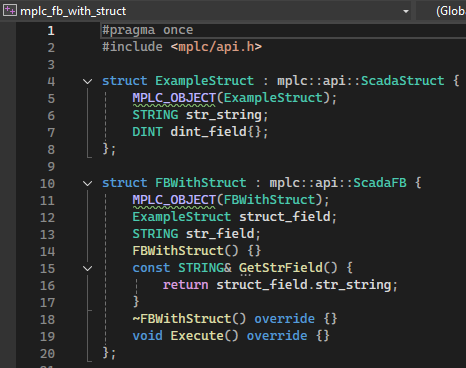Click line number 20 in the gutter
Image resolution: width=466 pixels, height=368 pixels.
(47, 353)
